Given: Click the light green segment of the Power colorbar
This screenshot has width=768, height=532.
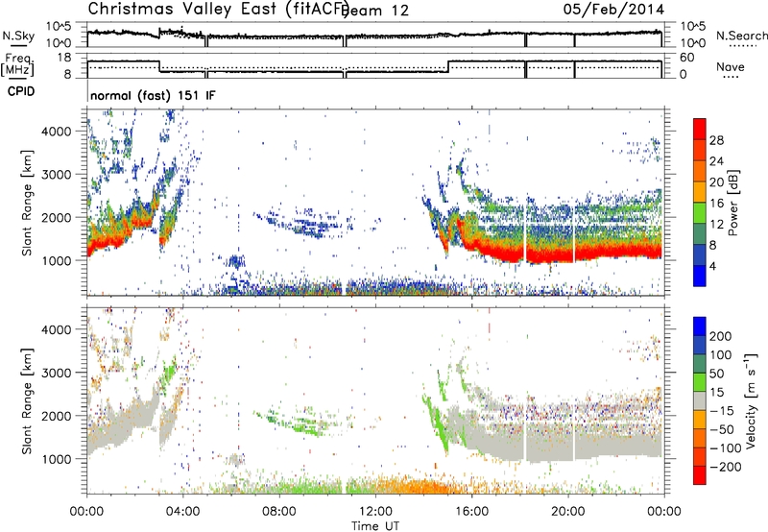Looking at the screenshot, I should tap(700, 213).
